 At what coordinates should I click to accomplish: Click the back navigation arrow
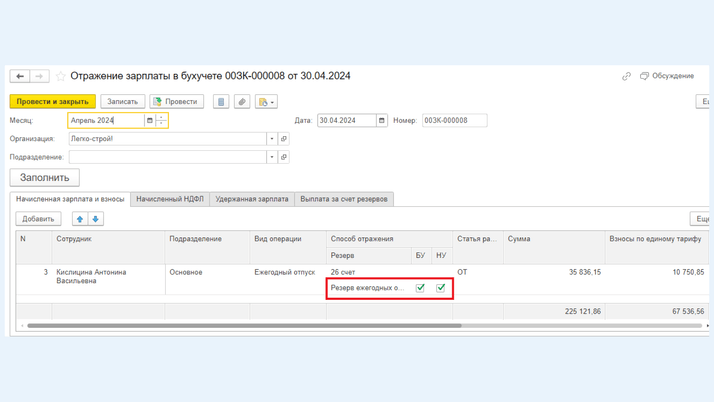point(20,76)
